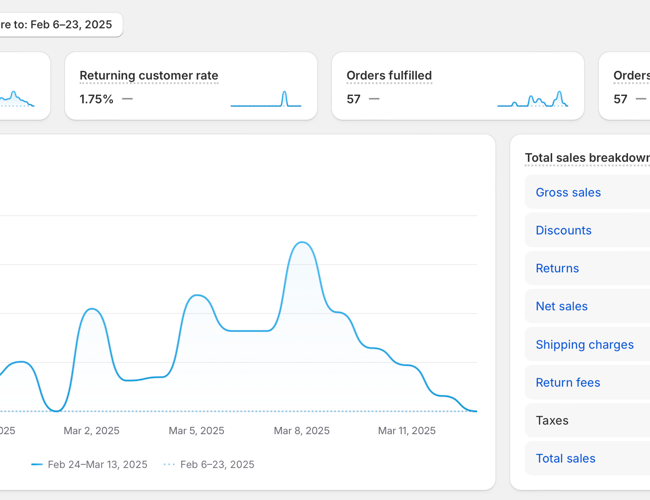The height and width of the screenshot is (500, 650).
Task: Click the sparkline in the leftmost partial card
Action: pyautogui.click(x=16, y=99)
